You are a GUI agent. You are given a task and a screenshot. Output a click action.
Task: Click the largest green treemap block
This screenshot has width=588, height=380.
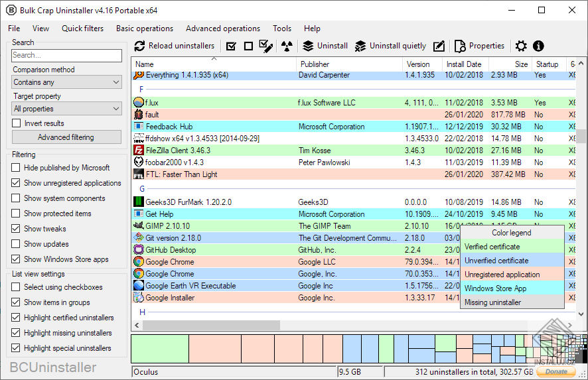click(160, 349)
